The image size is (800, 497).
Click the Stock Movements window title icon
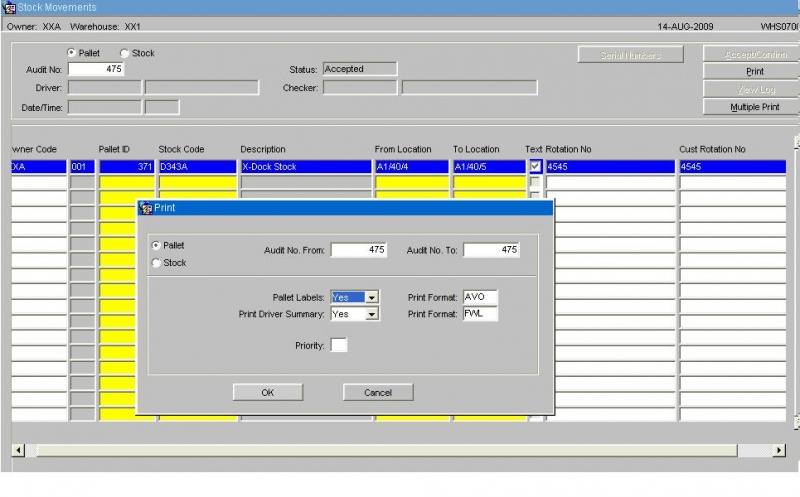9,8
